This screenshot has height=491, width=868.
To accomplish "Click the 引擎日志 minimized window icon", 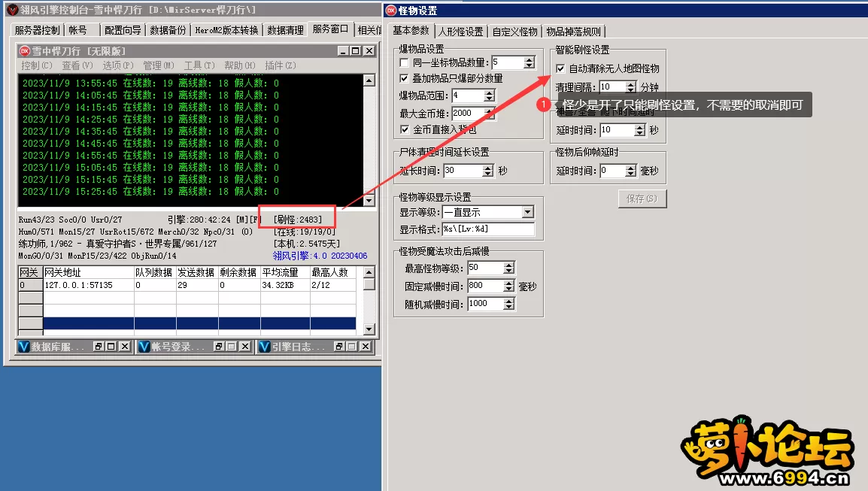I will click(265, 347).
